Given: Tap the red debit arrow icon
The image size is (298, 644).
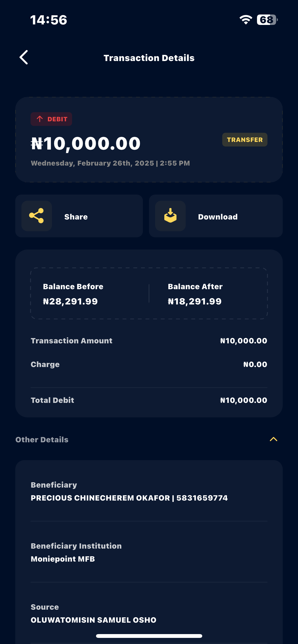Looking at the screenshot, I should click(40, 119).
